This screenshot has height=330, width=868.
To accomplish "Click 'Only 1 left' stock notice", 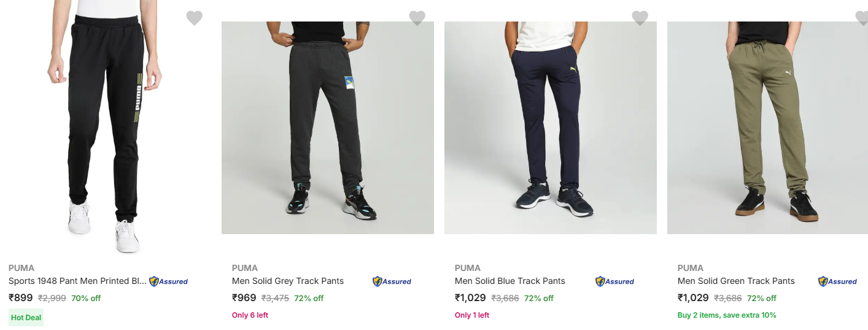I will tap(471, 315).
